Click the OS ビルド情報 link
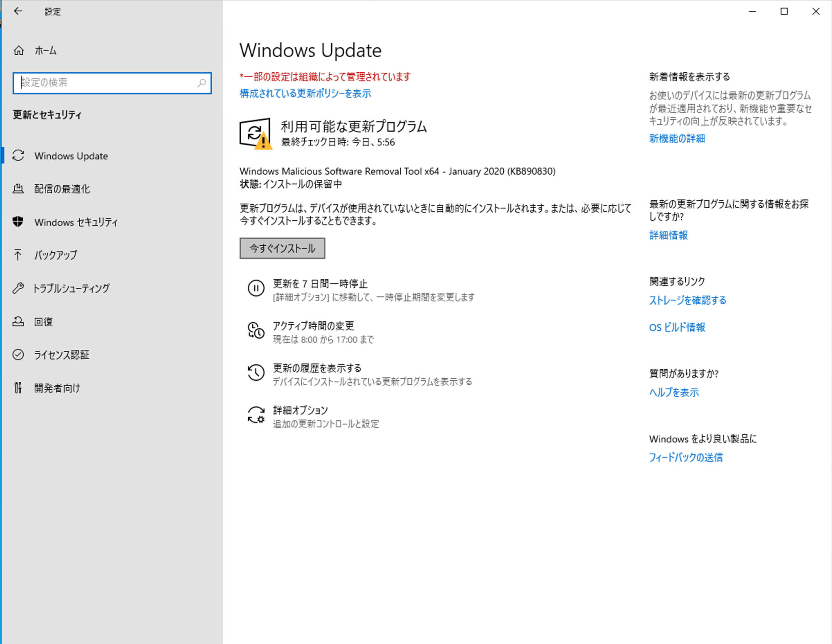Screen dimensions: 832x644 677,327
